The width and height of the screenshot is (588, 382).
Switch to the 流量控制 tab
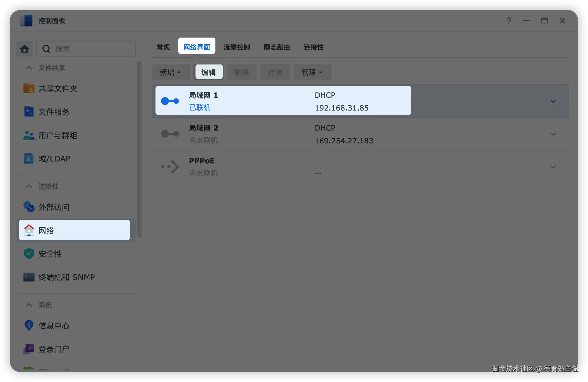[x=237, y=47]
